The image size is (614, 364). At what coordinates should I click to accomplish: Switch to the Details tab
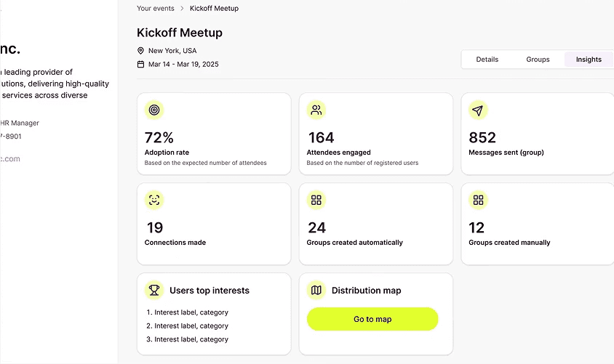(487, 60)
